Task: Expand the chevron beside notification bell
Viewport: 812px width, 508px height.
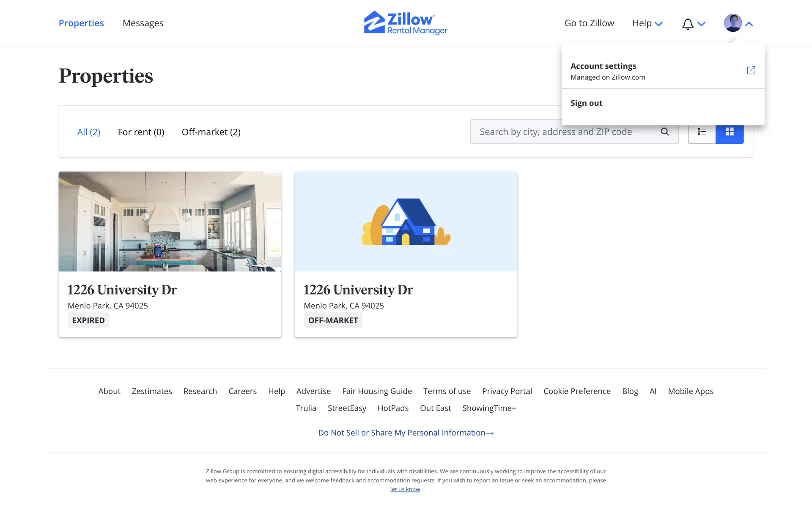Action: click(702, 24)
